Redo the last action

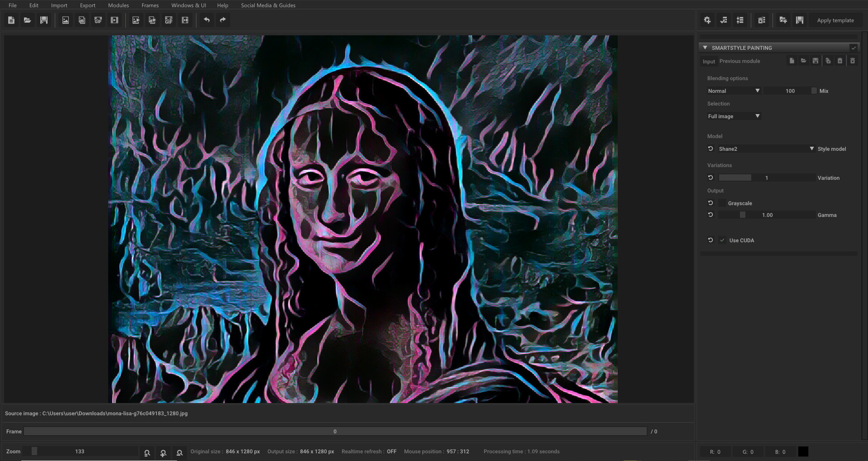pos(223,20)
